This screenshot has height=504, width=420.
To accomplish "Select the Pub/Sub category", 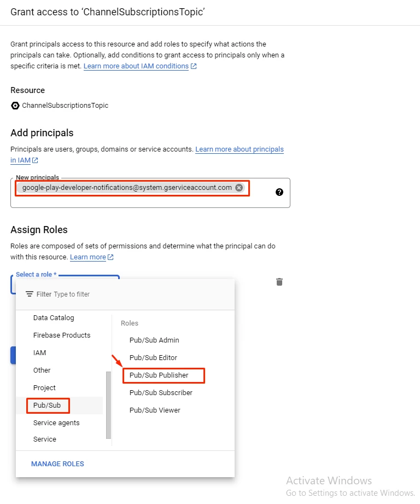I will (x=47, y=405).
